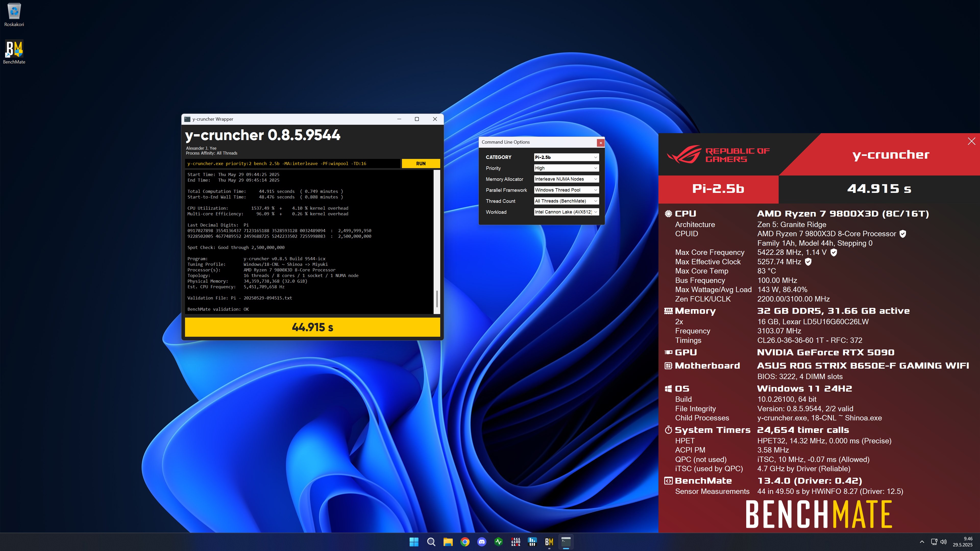Click the yellow 44.915 s result bar
The image size is (980, 551).
[x=312, y=327]
